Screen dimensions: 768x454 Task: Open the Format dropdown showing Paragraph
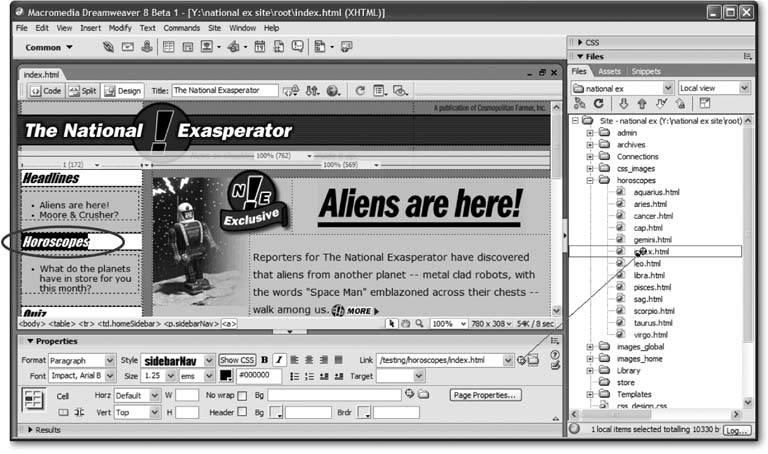coord(110,360)
